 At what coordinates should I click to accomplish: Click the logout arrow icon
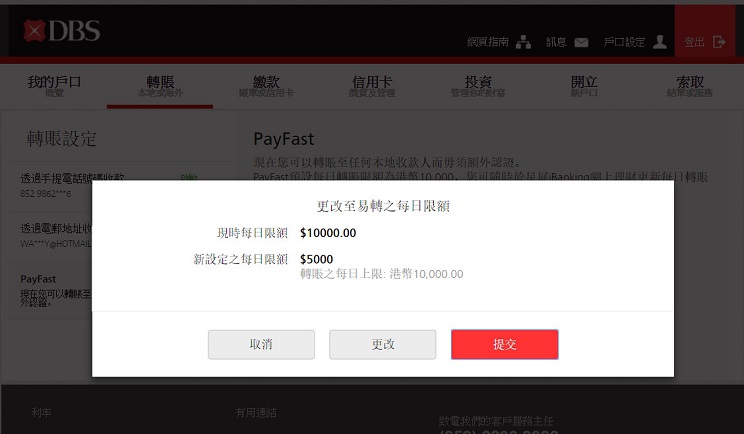pyautogui.click(x=719, y=42)
